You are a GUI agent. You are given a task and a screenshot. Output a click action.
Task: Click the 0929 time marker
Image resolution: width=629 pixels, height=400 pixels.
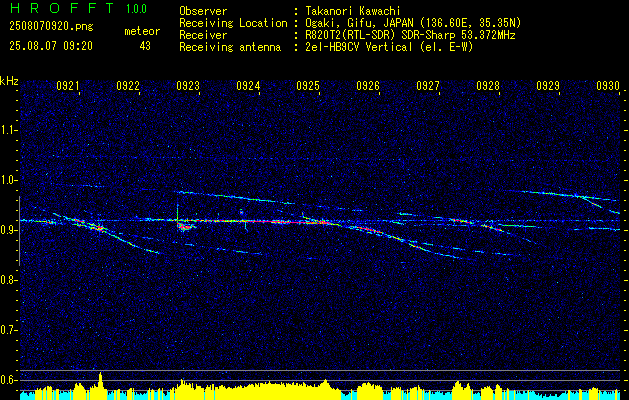pos(548,86)
